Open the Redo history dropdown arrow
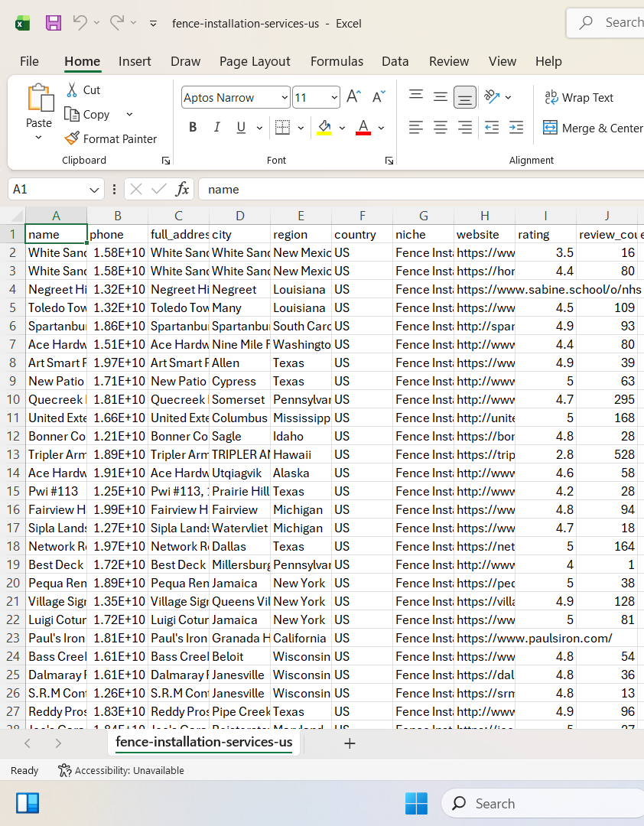Screen dimensions: 644x826 pyautogui.click(x=133, y=23)
